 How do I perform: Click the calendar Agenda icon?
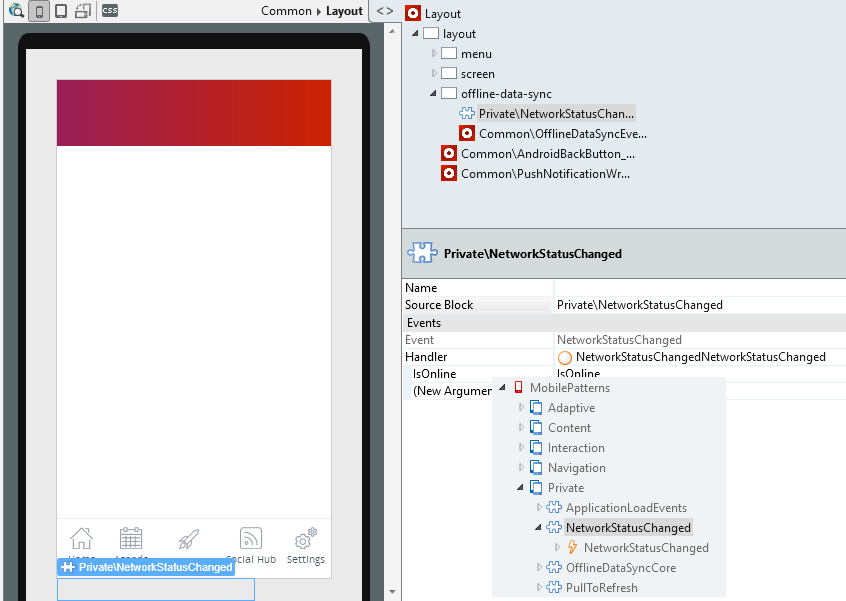pos(131,539)
